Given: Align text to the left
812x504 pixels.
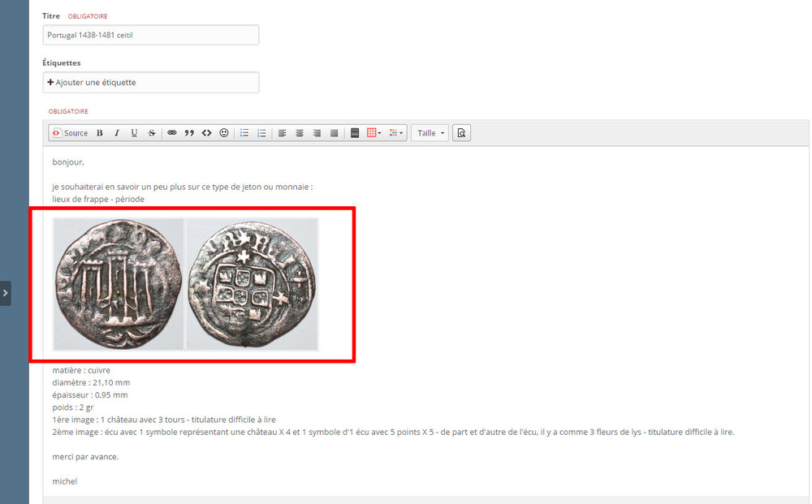Looking at the screenshot, I should coord(283,133).
